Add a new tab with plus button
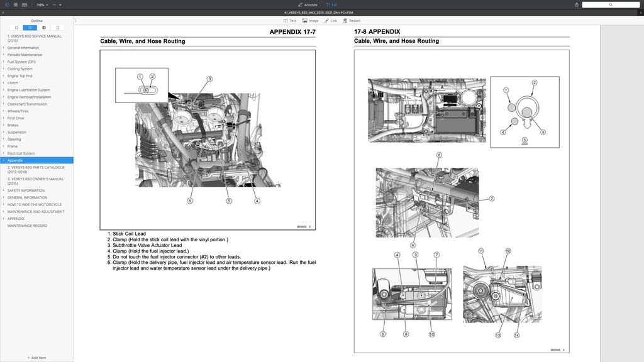The height and width of the screenshot is (362, 644). [x=641, y=13]
